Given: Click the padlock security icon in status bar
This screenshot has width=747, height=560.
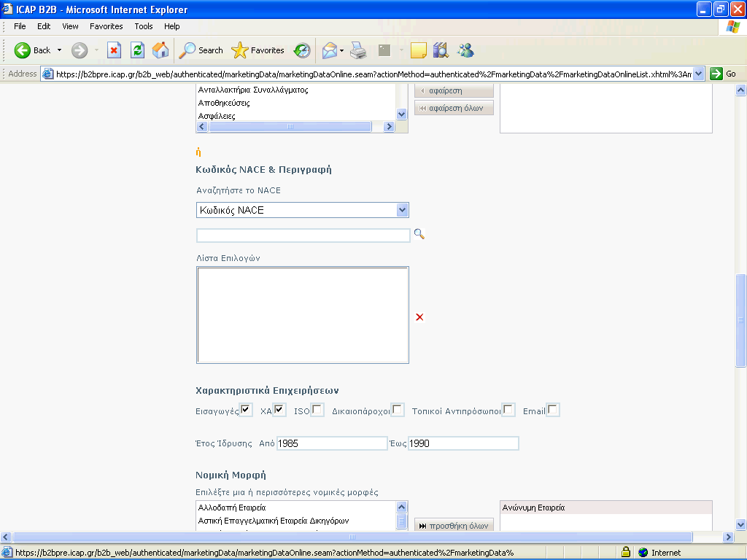Looking at the screenshot, I should (625, 553).
